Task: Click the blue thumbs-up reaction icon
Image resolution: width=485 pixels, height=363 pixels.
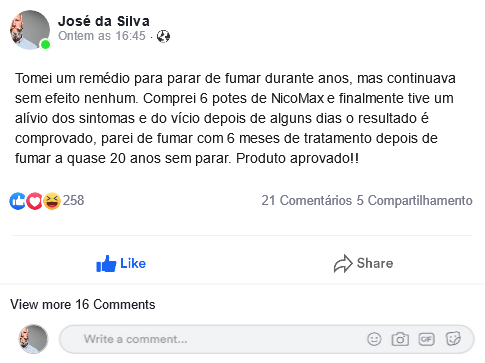Action: pos(17,201)
